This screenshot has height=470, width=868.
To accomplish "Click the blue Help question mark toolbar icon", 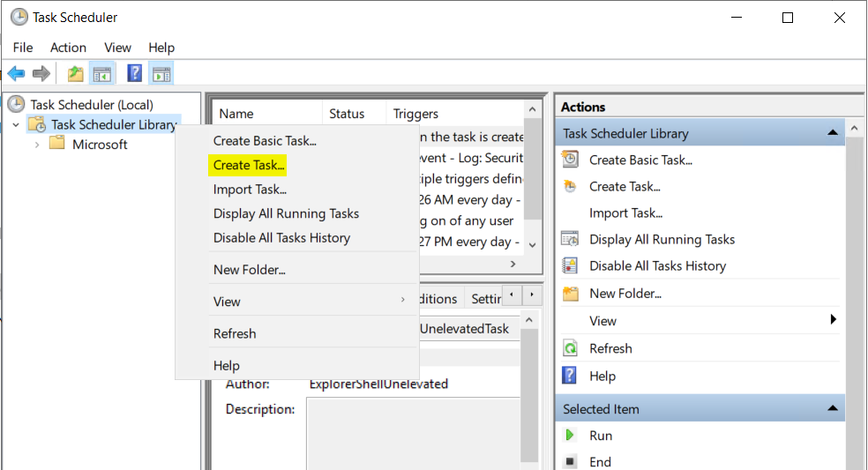I will pos(134,73).
